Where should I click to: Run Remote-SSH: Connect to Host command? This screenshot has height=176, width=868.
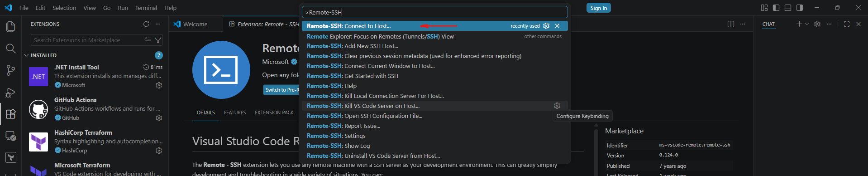(x=434, y=26)
